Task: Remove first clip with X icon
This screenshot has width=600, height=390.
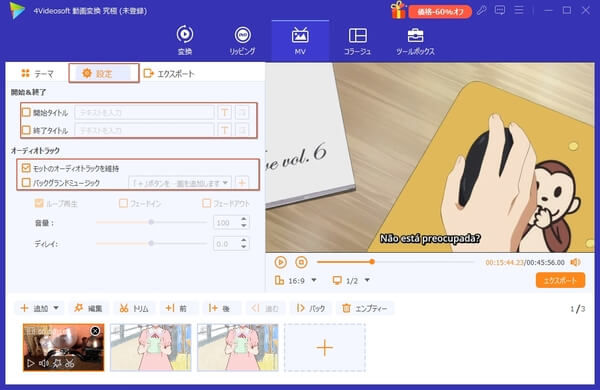Action: tap(95, 330)
